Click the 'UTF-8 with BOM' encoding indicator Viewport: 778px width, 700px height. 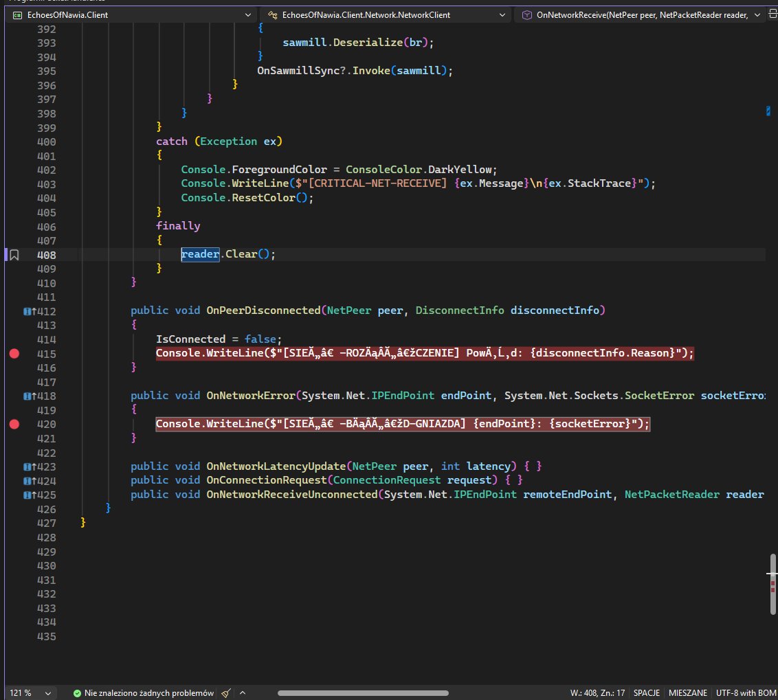click(746, 693)
